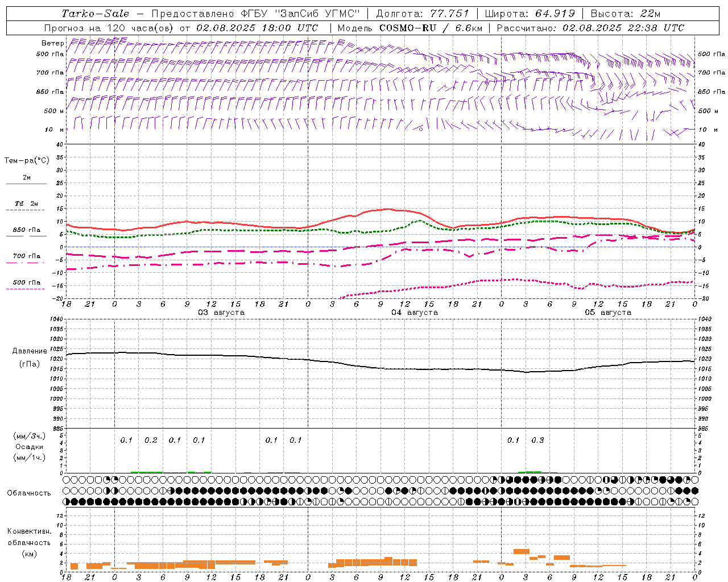
Task: Click the '0.2' precipitation value
Action: click(151, 440)
